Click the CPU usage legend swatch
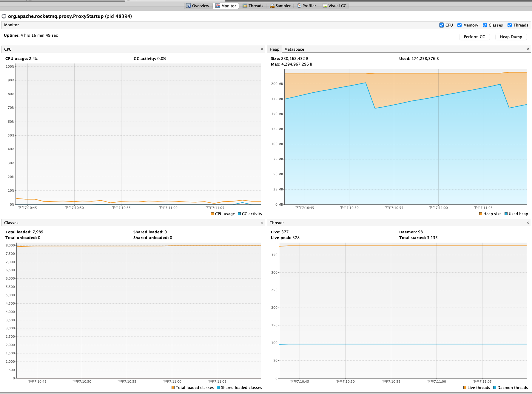Viewport: 532px width, 394px height. tap(212, 214)
